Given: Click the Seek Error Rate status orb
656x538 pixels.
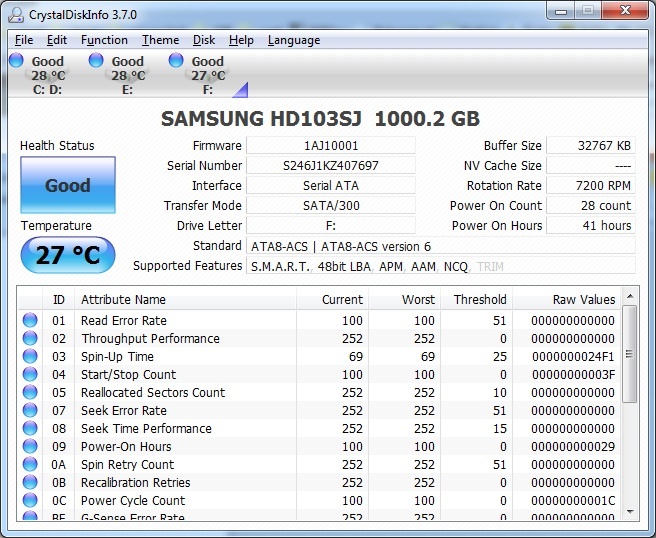Looking at the screenshot, I should point(30,410).
